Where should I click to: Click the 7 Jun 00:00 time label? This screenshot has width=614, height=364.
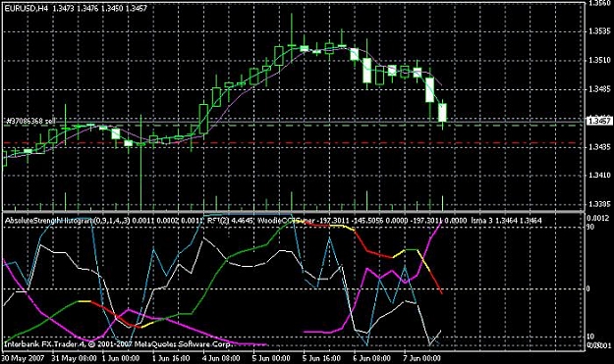[421, 358]
